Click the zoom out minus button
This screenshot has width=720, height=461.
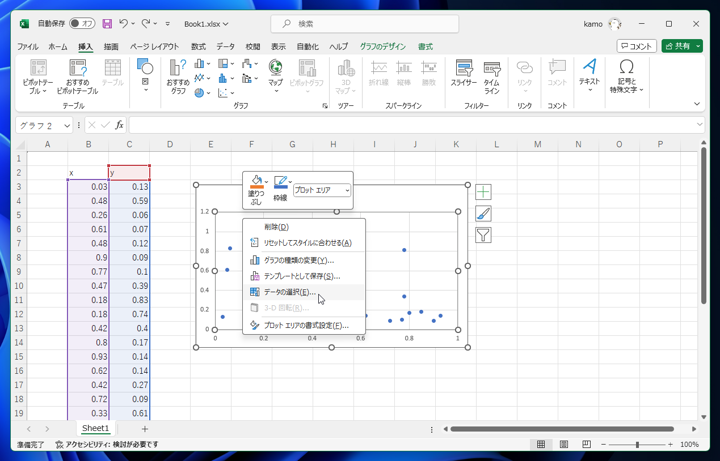603,444
